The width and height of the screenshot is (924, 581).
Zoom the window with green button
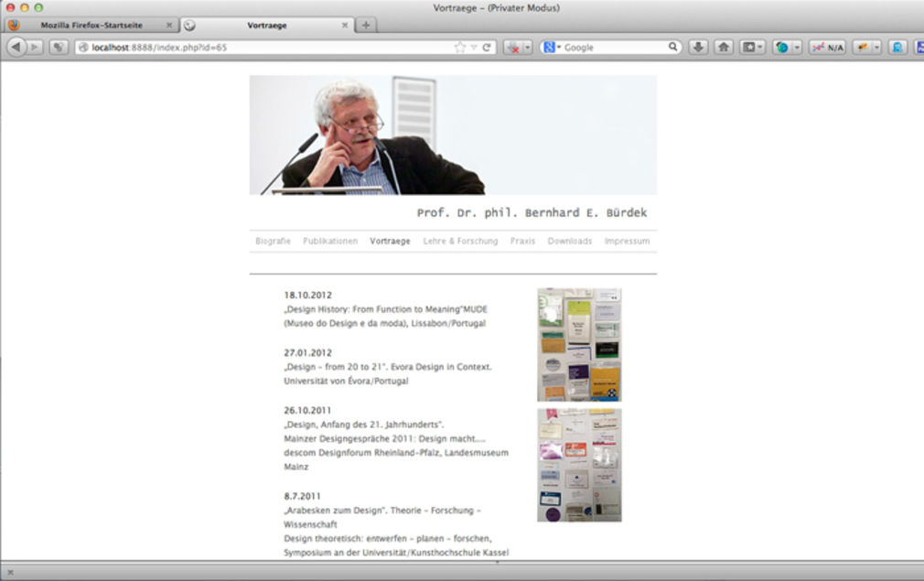pyautogui.click(x=38, y=7)
